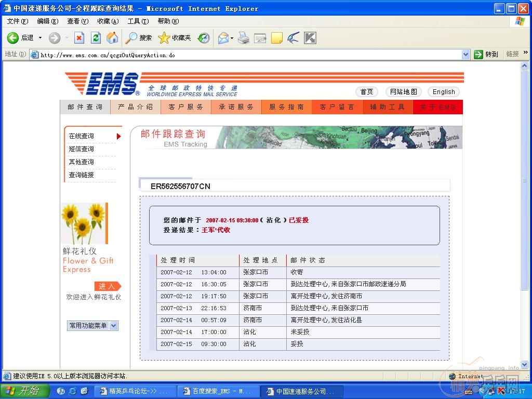Screen dimensions: 532x399
Task: Open the 查看(V) menu
Action: coord(77,21)
